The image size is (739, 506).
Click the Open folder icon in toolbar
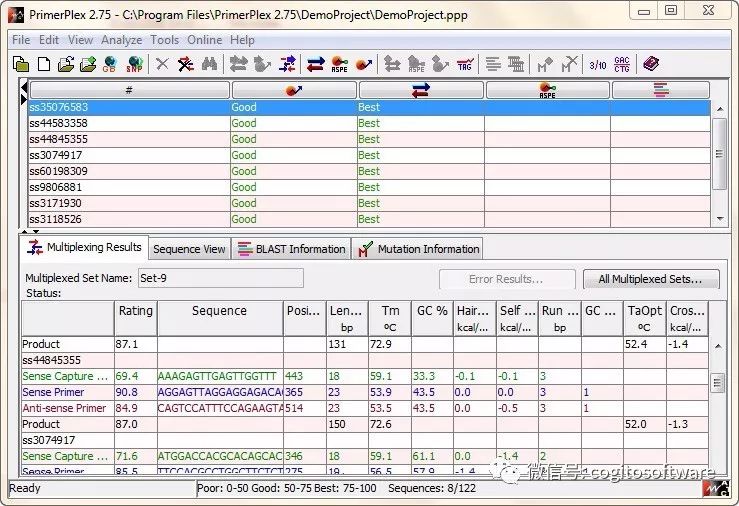click(x=66, y=64)
